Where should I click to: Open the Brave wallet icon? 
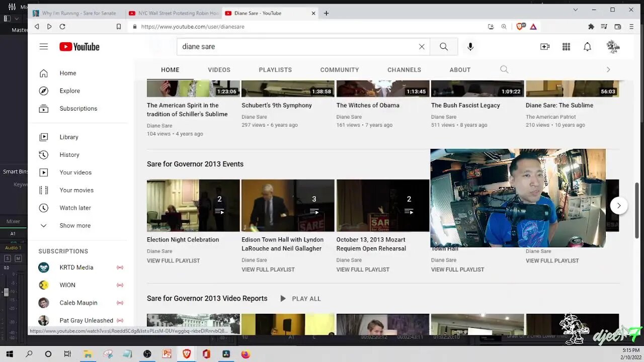tap(618, 27)
